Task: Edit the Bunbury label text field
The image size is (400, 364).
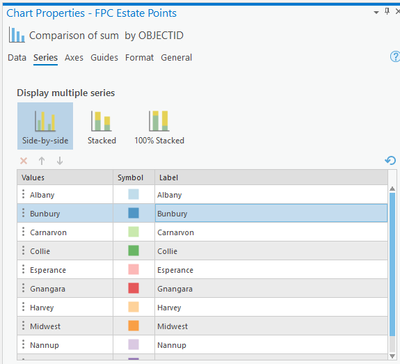Action: click(271, 213)
